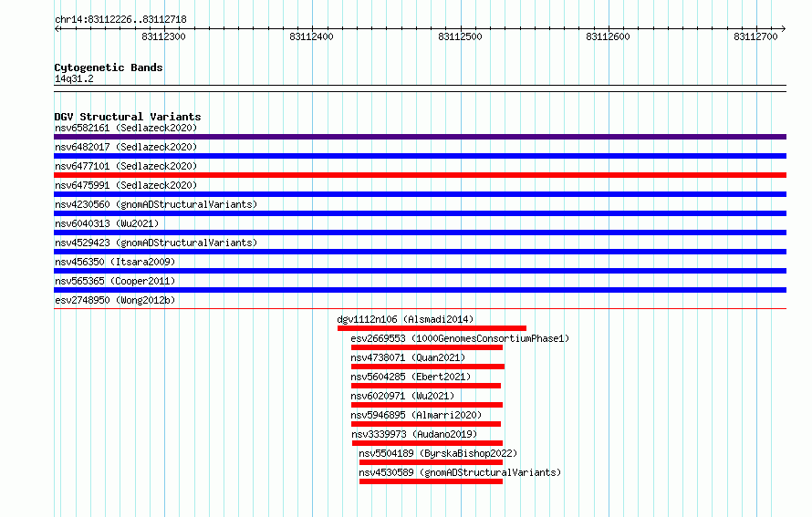Select the red bar under esv2669553
Image resolution: width=812 pixels, height=517 pixels.
tap(427, 347)
